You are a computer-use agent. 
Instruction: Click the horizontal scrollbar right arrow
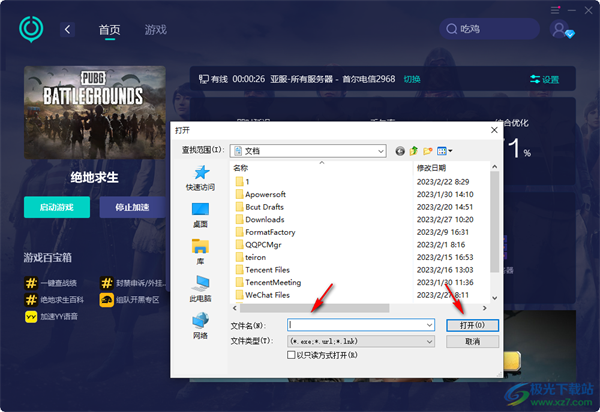[x=484, y=308]
